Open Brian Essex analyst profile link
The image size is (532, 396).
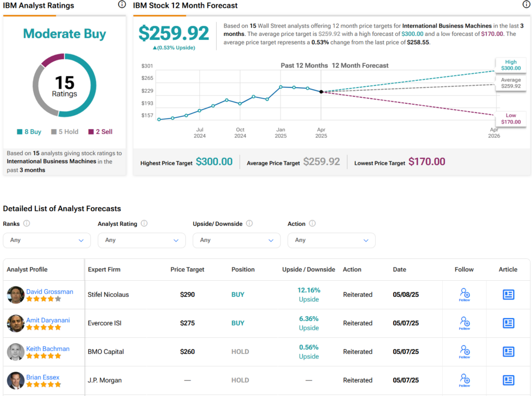pos(43,377)
